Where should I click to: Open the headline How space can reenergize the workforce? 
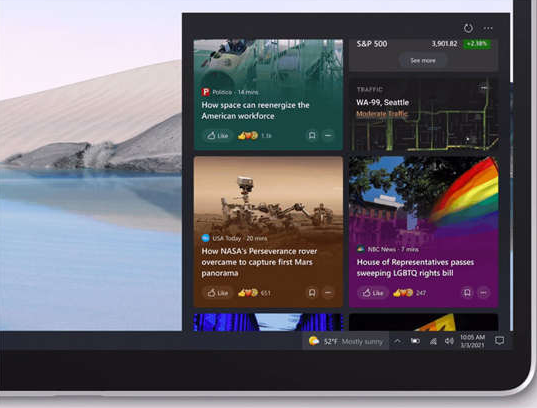(255, 110)
